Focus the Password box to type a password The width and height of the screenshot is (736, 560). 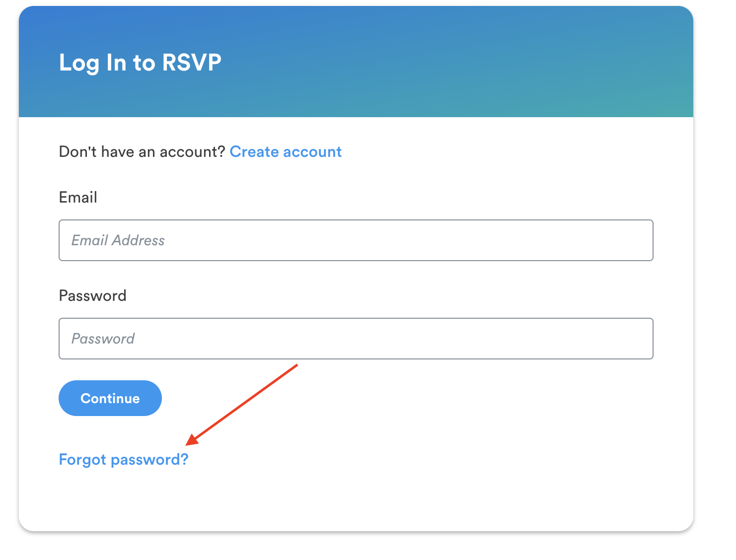tap(356, 339)
